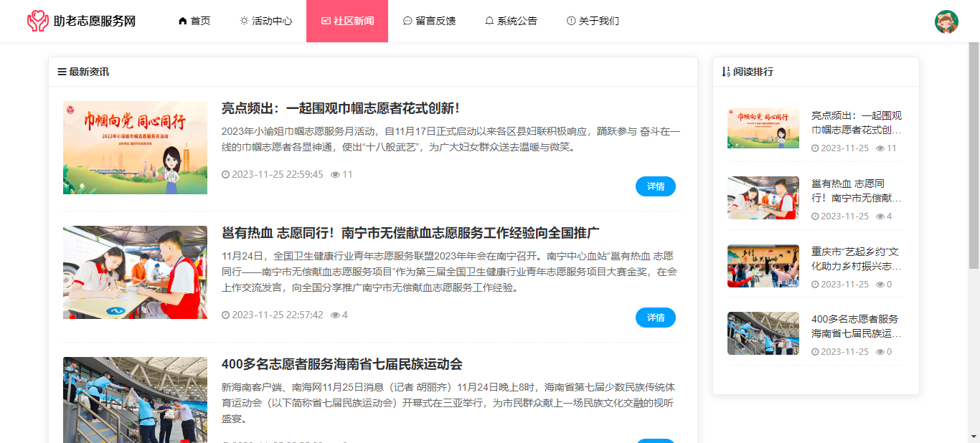The image size is (980, 443).
Task: Click the scrollbar down arrow
Action: [974, 436]
